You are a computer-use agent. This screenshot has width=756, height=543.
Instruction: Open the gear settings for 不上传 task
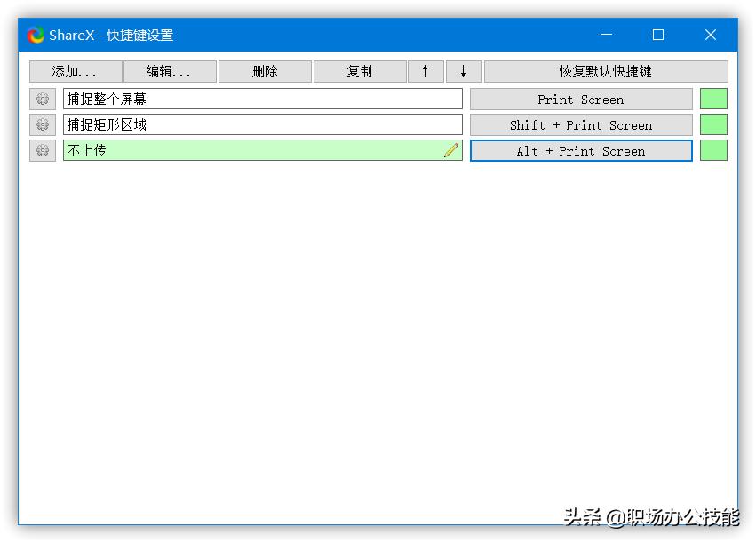click(x=41, y=151)
